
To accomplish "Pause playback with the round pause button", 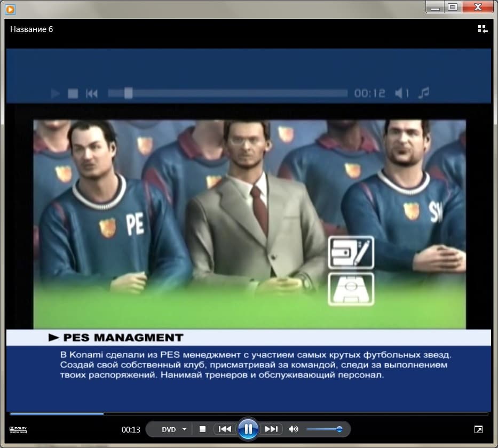I will point(248,429).
